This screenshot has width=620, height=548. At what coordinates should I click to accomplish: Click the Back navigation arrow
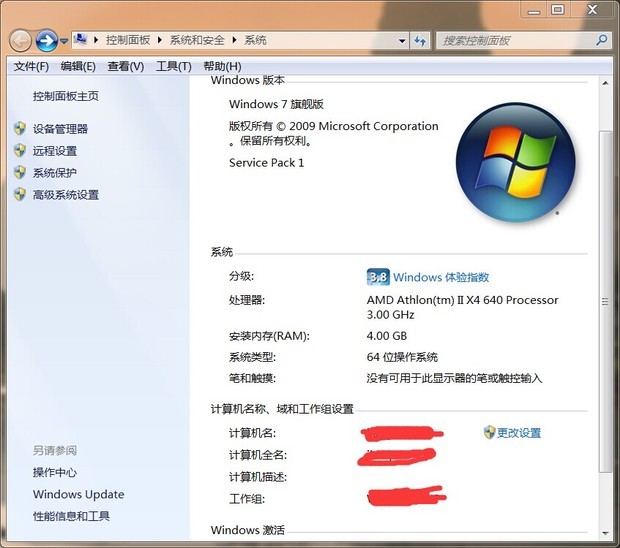[21, 40]
